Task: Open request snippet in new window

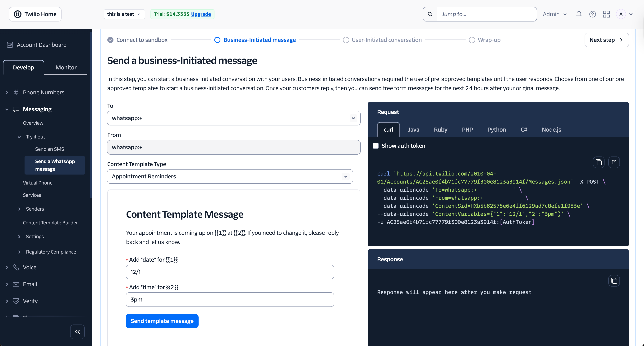Action: (x=615, y=162)
